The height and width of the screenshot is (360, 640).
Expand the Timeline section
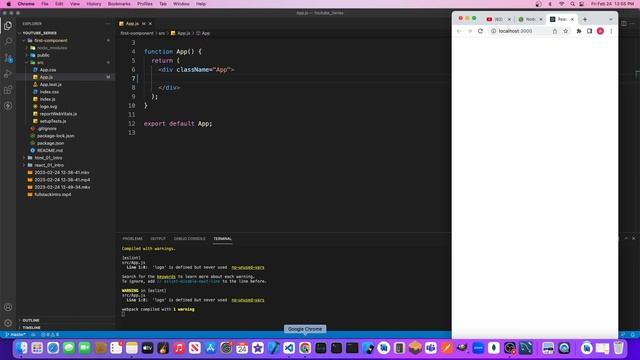[31, 327]
